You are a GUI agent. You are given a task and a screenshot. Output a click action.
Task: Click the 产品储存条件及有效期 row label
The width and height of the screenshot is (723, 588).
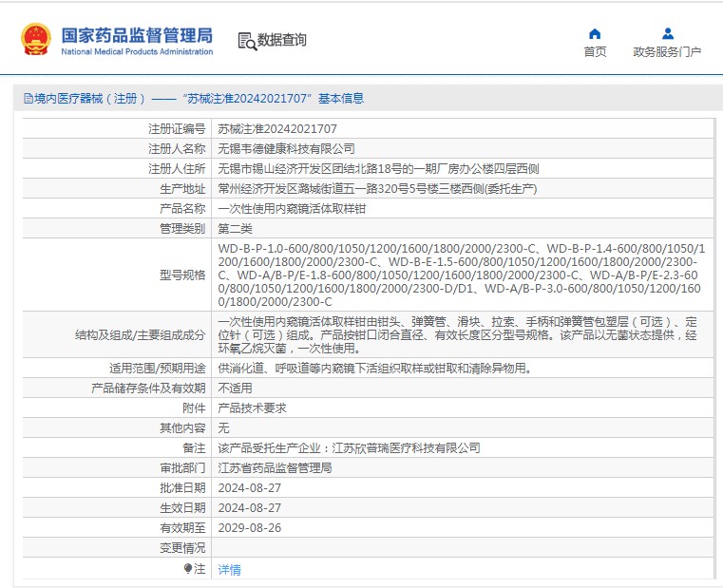pyautogui.click(x=148, y=388)
